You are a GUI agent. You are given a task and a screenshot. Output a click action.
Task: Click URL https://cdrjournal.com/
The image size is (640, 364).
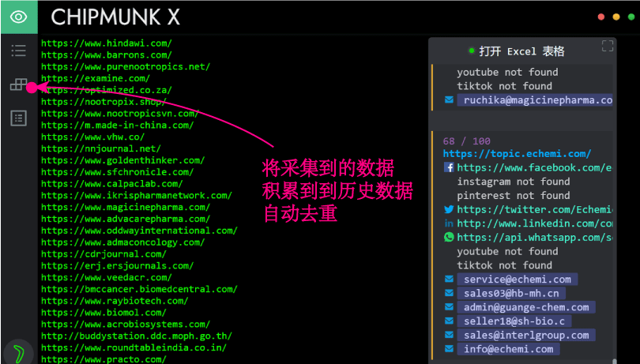coord(104,253)
